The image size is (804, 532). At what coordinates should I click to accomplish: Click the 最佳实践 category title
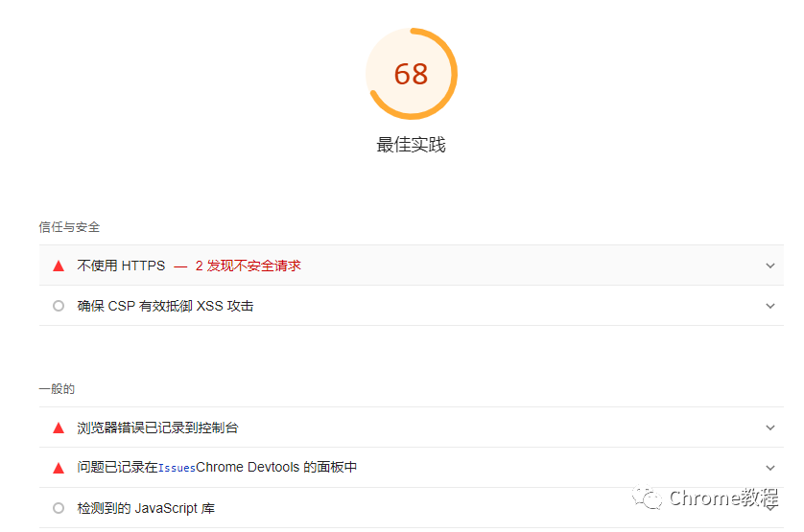coord(412,145)
